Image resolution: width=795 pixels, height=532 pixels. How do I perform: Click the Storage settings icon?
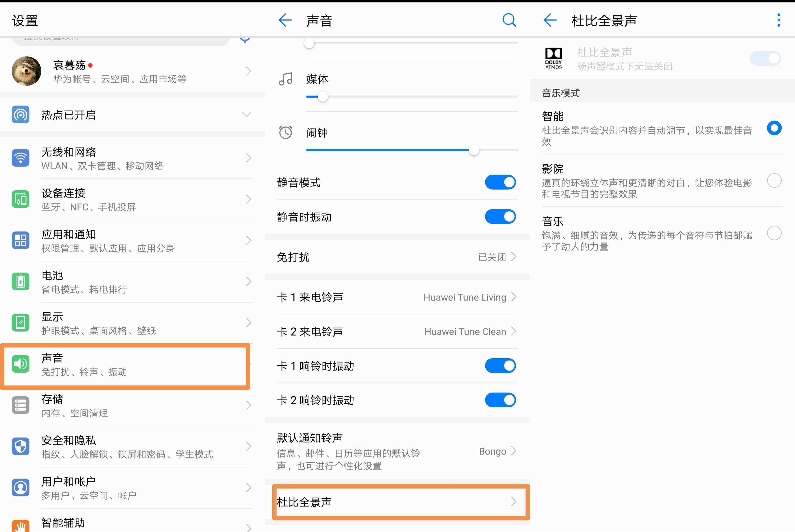coord(20,405)
